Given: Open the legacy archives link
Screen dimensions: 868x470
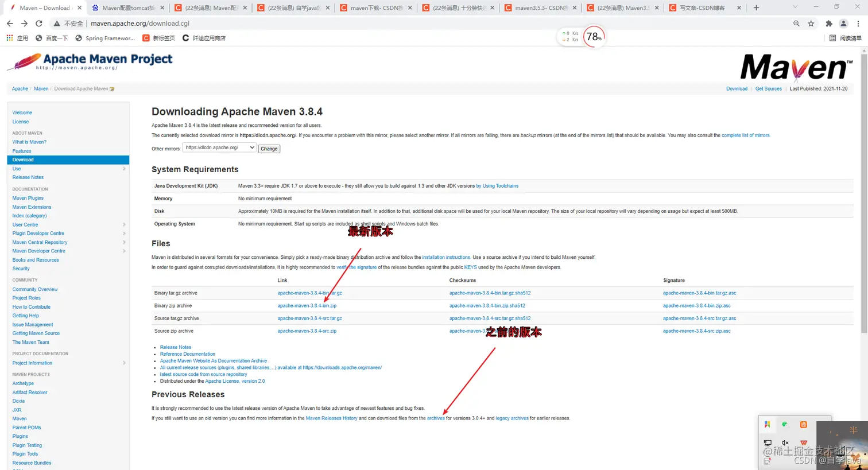Looking at the screenshot, I should coord(512,418).
